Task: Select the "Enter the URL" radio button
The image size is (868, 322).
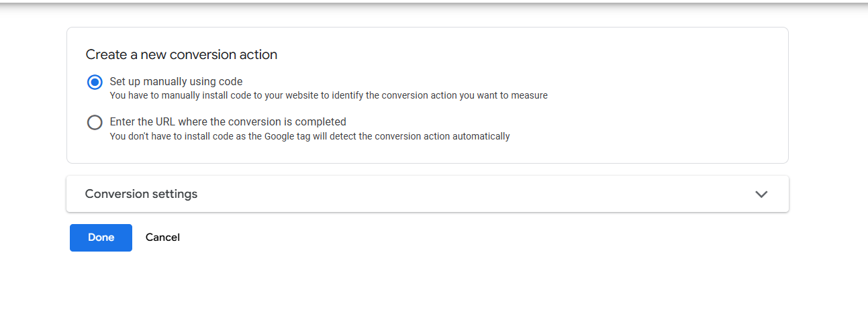Action: point(95,122)
